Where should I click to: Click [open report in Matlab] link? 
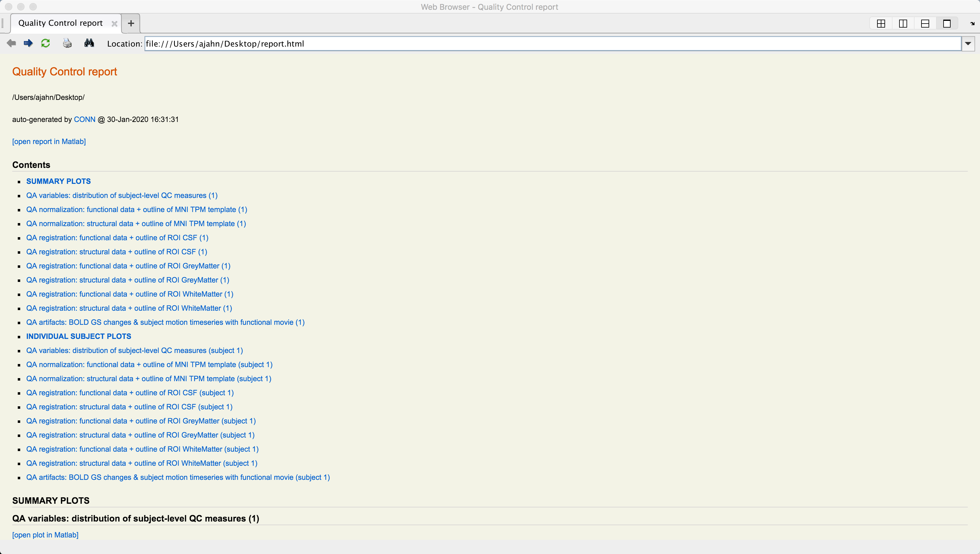point(49,142)
